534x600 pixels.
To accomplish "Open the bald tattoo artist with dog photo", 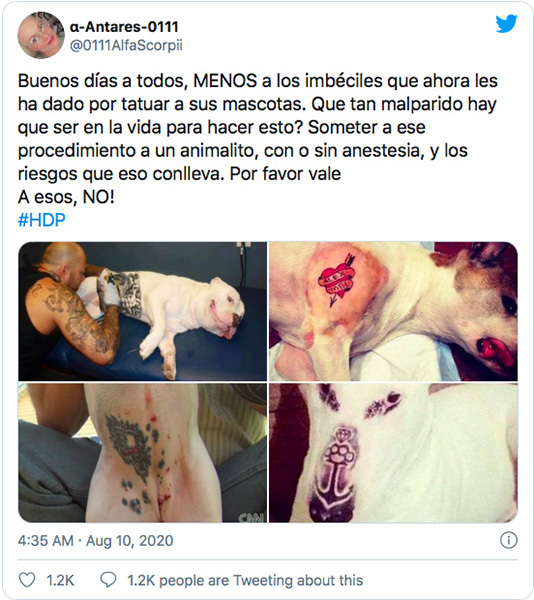I will (143, 311).
